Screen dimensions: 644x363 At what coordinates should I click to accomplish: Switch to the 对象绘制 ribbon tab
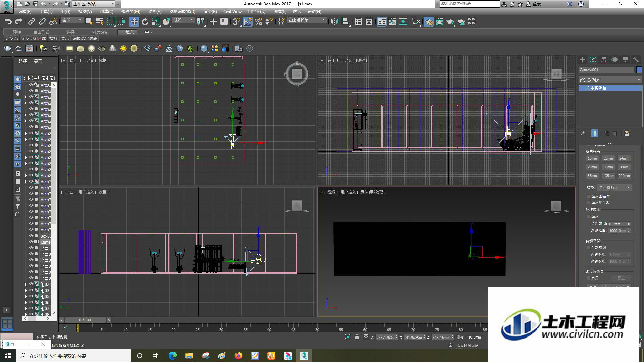[x=100, y=32]
